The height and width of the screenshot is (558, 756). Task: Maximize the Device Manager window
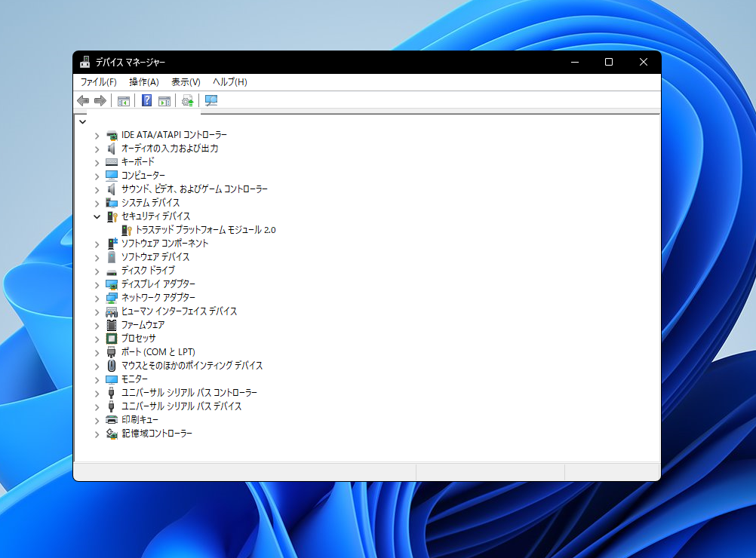coord(609,62)
